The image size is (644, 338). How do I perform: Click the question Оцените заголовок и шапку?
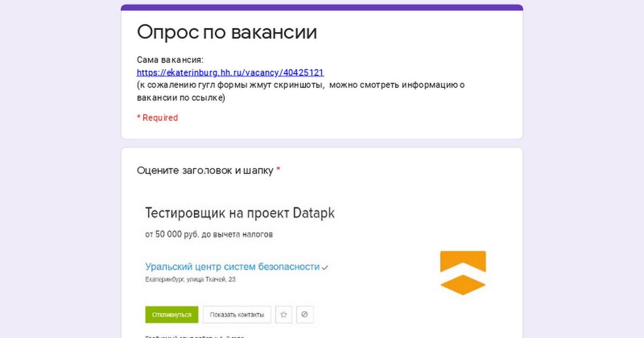pos(205,171)
